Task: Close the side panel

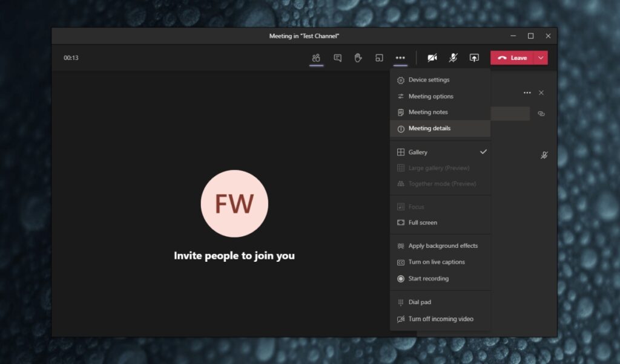Action: click(x=541, y=93)
